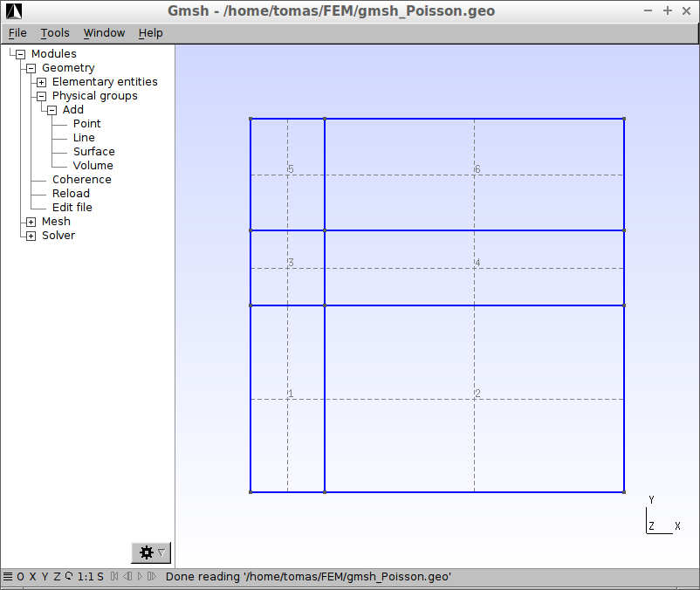Click the Gmsh logo icon in title bar
700x590 pixels.
tap(14, 11)
